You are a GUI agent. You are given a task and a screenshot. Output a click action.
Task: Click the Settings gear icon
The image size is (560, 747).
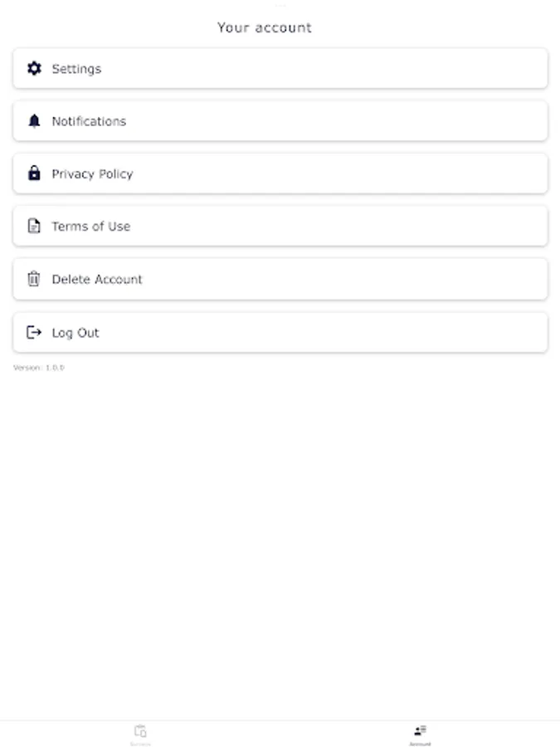click(34, 69)
